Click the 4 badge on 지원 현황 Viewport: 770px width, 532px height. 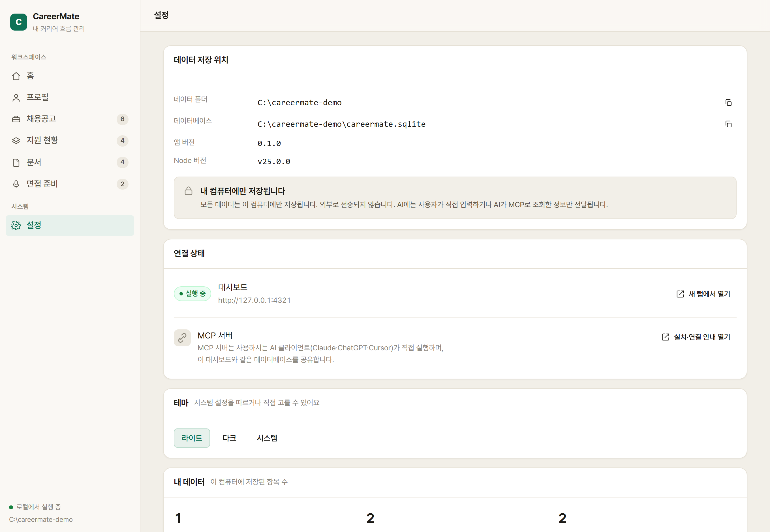tap(122, 140)
